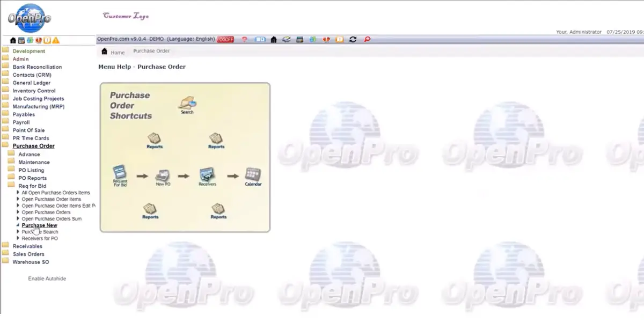Click the folder icon beside PR Time Cards
644x322 pixels.
coord(5,138)
